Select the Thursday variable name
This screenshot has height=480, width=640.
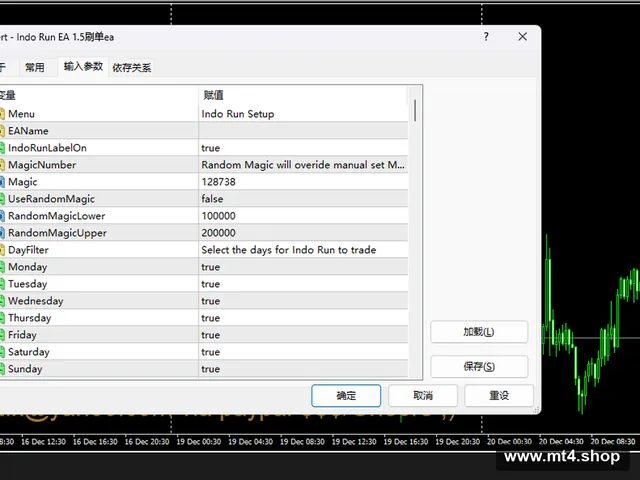coord(30,318)
